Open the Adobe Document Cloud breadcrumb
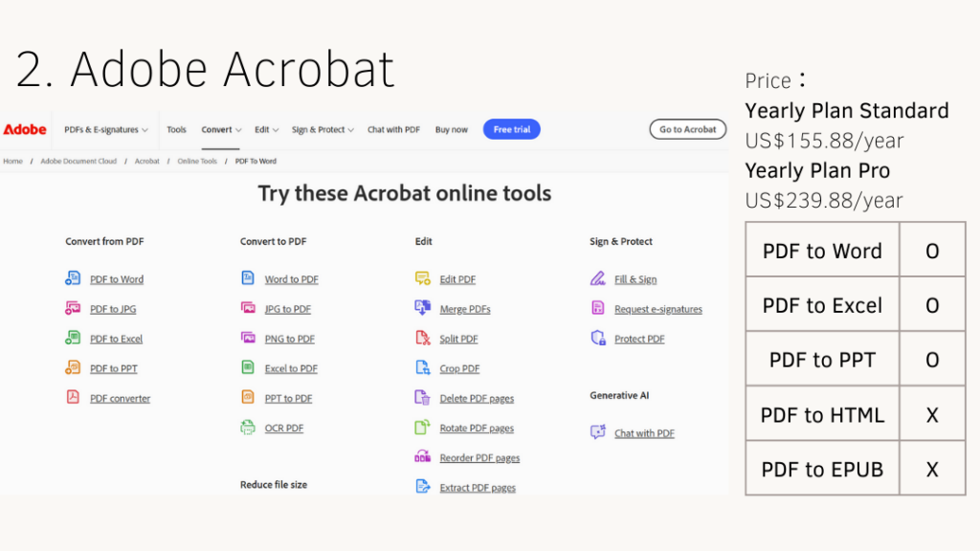This screenshot has width=980, height=551. pyautogui.click(x=78, y=161)
